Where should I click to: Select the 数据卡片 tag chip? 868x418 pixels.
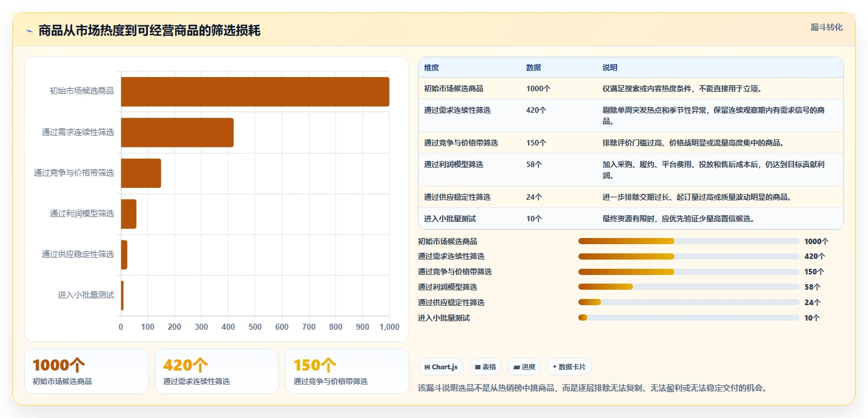[568, 367]
